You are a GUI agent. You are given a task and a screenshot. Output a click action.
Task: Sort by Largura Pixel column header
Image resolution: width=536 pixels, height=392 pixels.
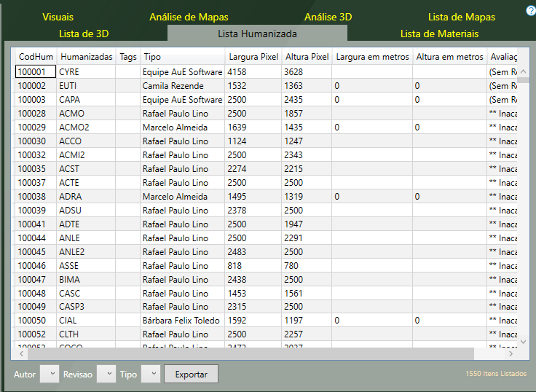253,57
